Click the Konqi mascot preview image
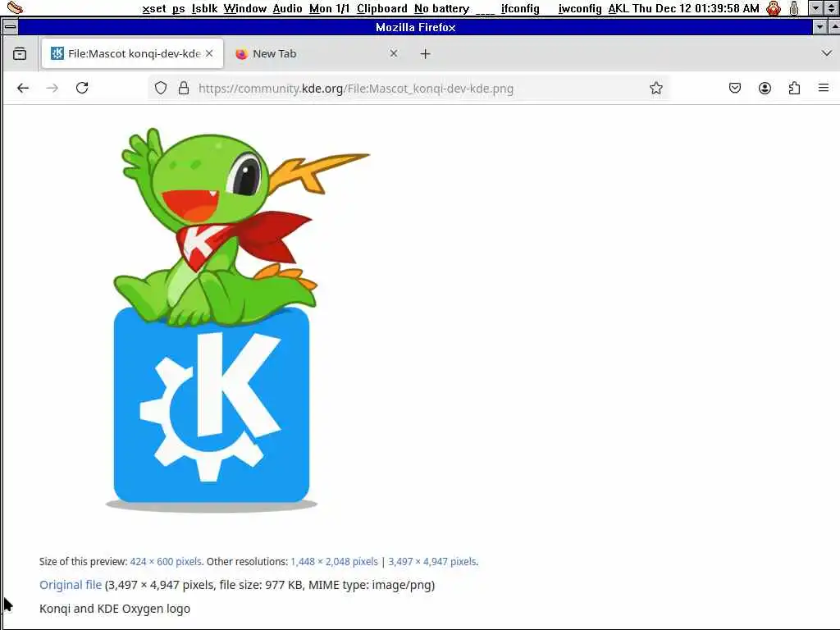840x630 pixels. click(x=237, y=319)
